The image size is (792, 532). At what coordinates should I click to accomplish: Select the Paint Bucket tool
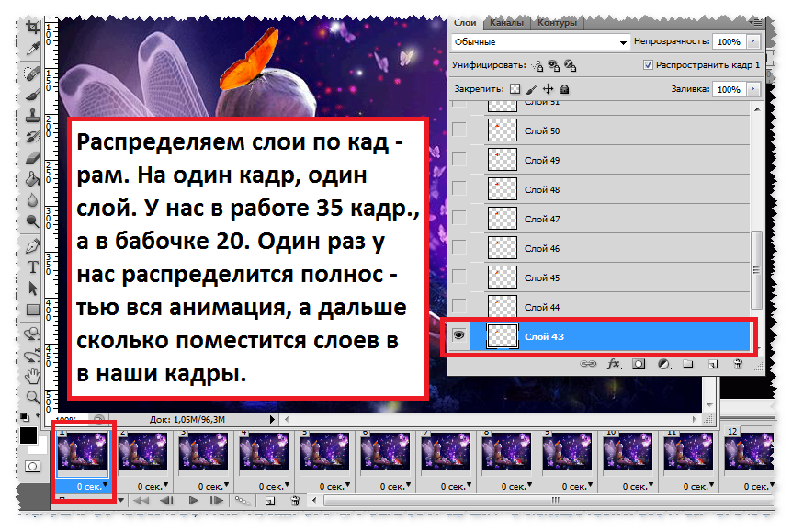tap(33, 179)
